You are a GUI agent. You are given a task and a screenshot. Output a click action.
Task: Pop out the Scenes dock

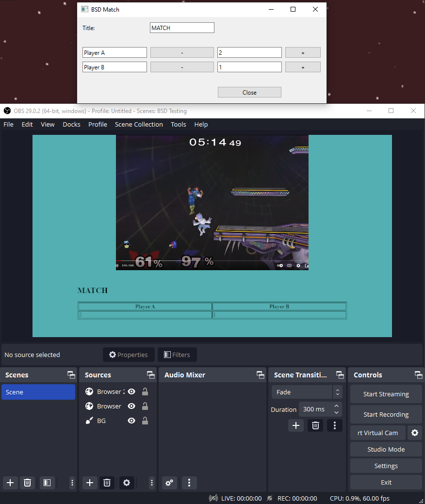coord(71,375)
